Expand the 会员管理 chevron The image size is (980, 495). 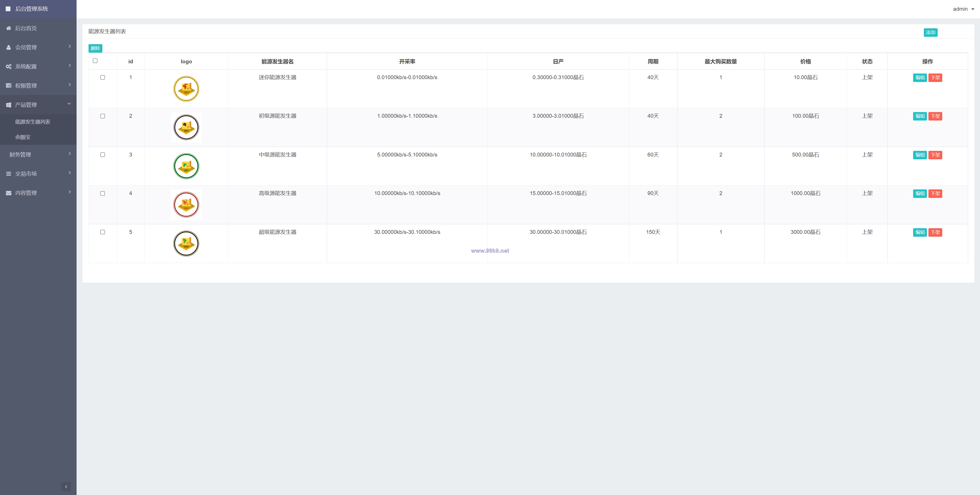pyautogui.click(x=70, y=46)
